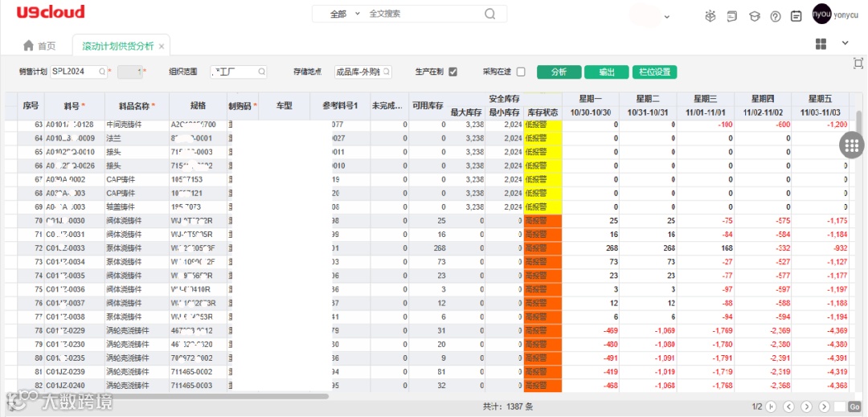Click lookup icon in 销售计划 field
The width and height of the screenshot is (868, 417).
102,72
